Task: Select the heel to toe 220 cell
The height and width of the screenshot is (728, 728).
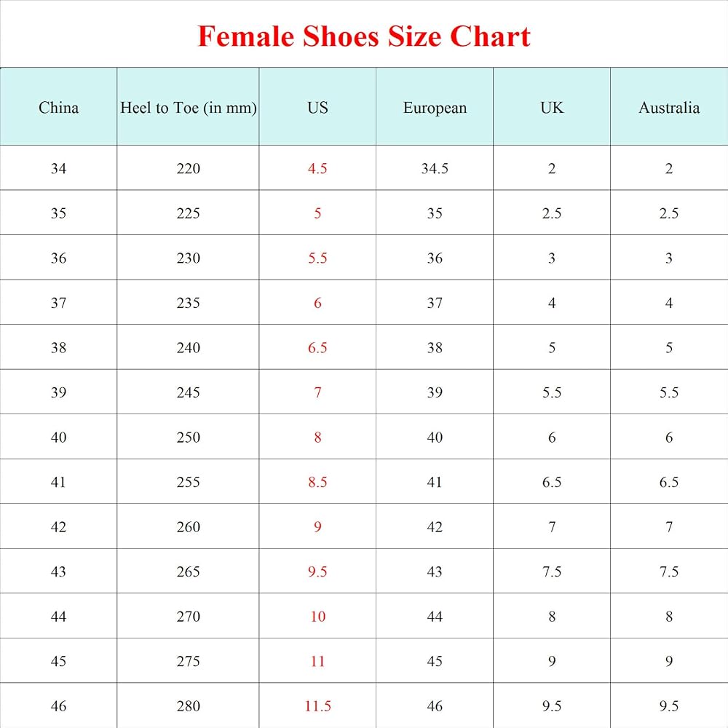Action: point(188,168)
